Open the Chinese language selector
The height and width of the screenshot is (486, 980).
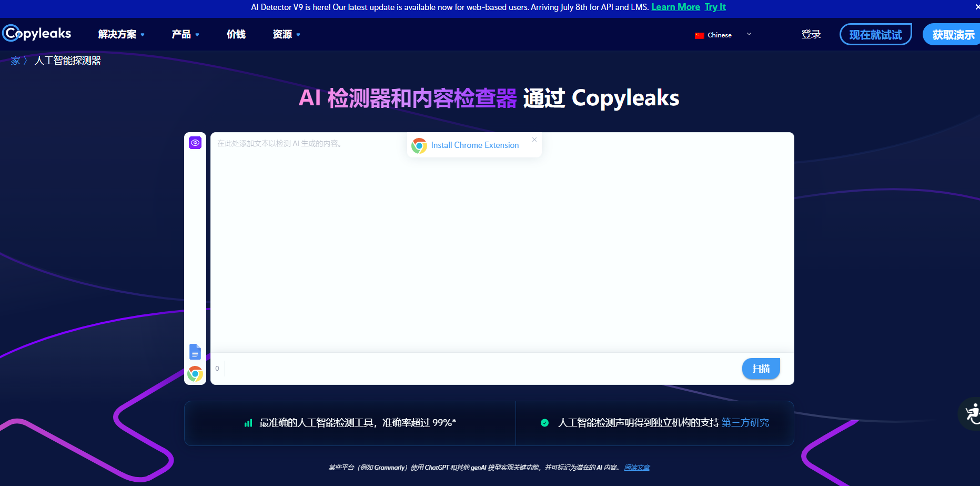pos(723,35)
